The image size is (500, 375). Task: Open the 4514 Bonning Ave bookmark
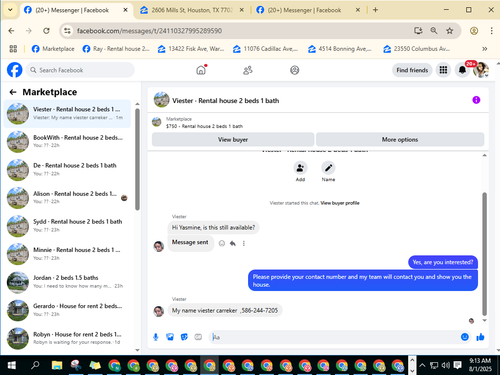[341, 49]
